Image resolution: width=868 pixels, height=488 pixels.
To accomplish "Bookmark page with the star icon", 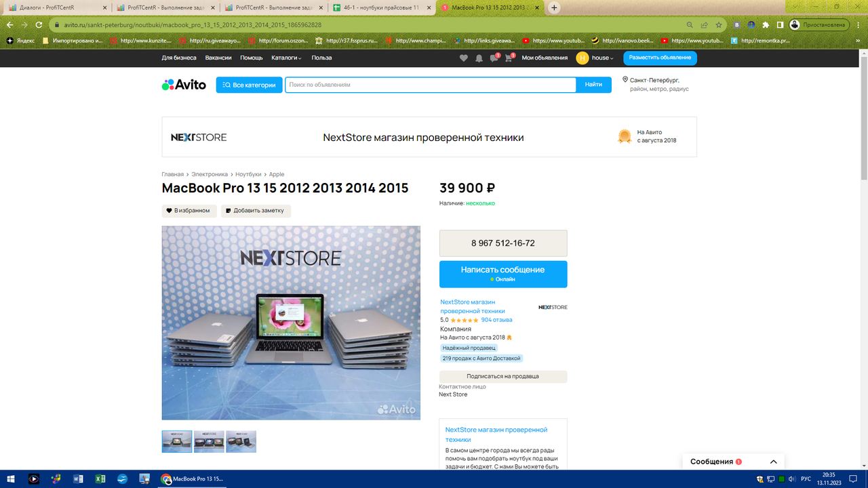I will coord(719,25).
